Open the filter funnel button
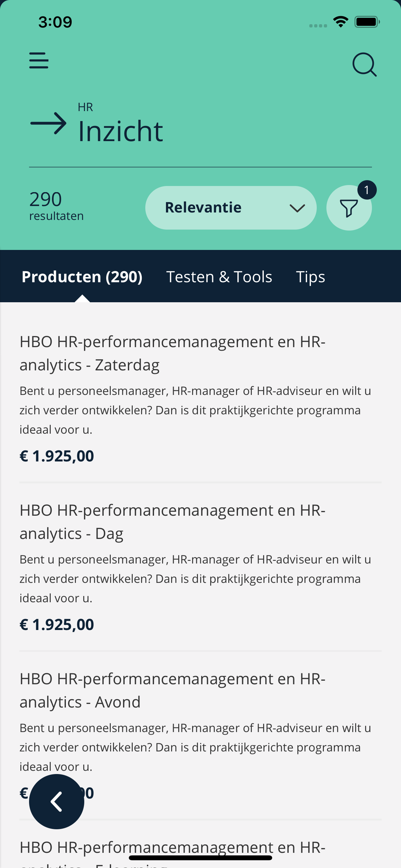This screenshot has height=868, width=401. (348, 208)
